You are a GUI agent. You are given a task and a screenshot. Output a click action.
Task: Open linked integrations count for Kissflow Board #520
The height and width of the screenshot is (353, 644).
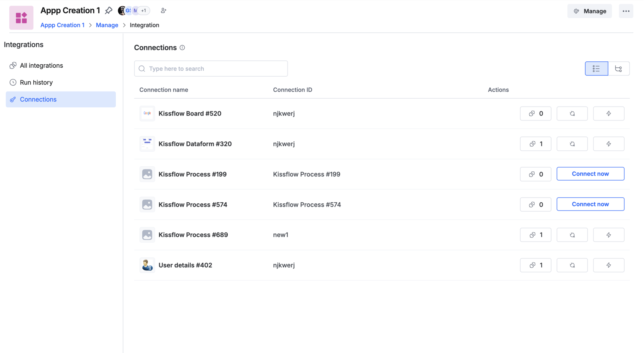[x=535, y=114]
